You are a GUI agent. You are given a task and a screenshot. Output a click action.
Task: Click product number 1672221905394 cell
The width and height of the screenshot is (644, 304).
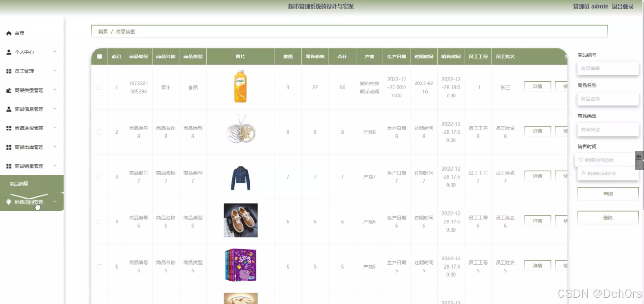(x=138, y=87)
